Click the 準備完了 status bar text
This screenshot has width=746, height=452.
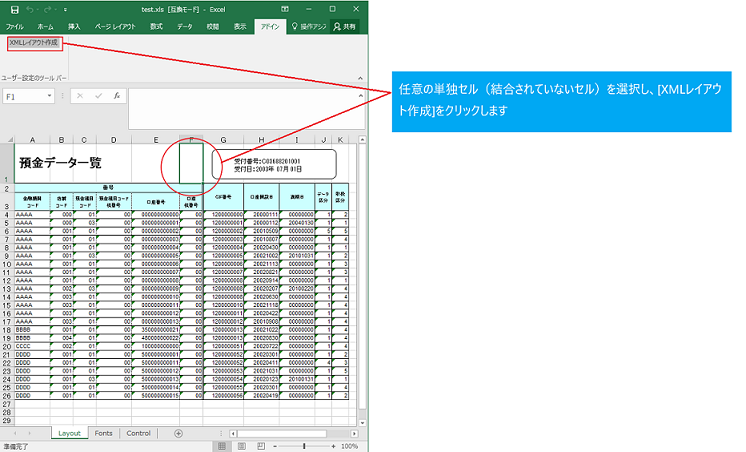pyautogui.click(x=16, y=447)
